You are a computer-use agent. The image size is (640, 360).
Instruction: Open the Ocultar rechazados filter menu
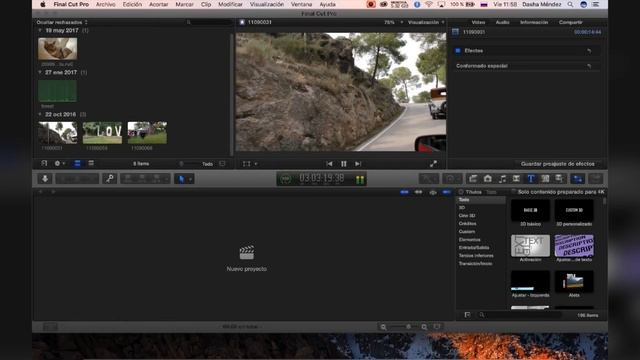tap(62, 22)
